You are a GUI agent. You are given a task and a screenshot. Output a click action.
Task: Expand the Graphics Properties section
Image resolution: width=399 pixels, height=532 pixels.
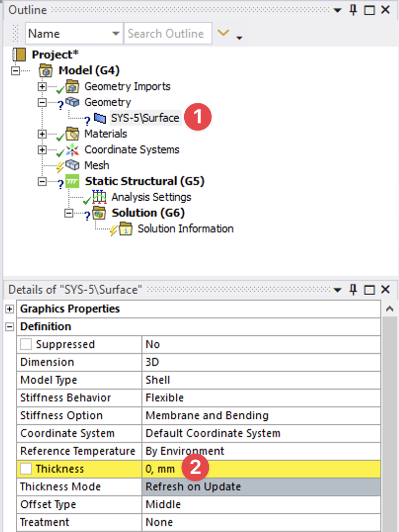[x=9, y=309]
